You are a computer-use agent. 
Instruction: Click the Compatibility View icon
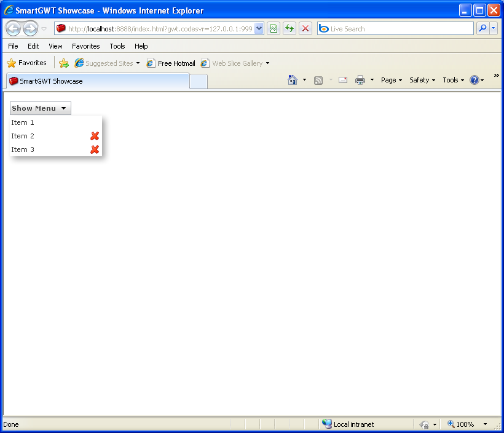274,29
